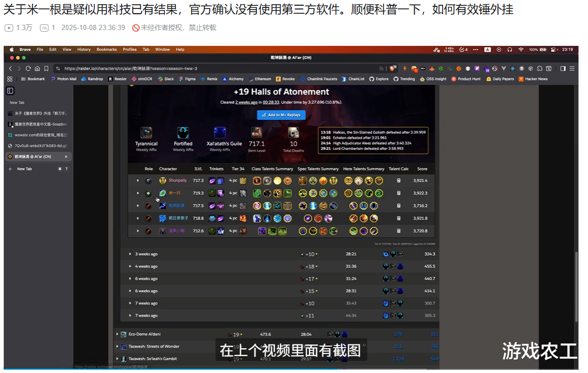Screen dimensions: 588x373
Task: Close the 乾坤脉涌 @ Al'ar tab
Action: pyautogui.click(x=66, y=157)
